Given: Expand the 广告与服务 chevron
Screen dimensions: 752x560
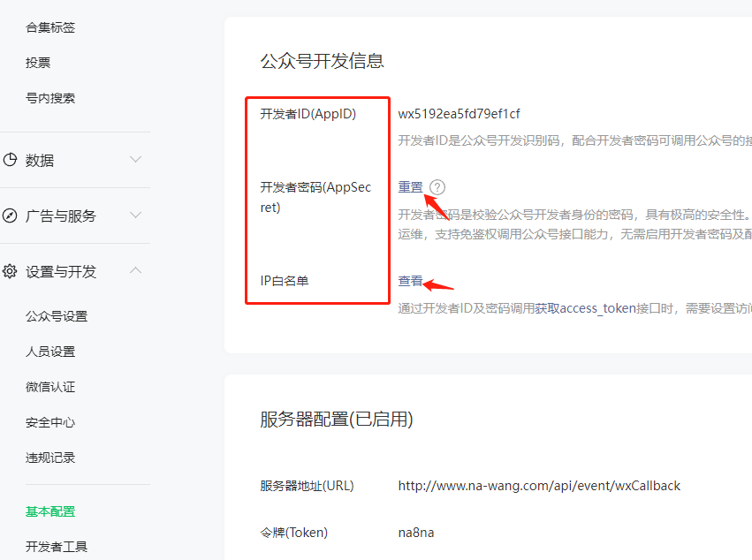Looking at the screenshot, I should pyautogui.click(x=135, y=216).
